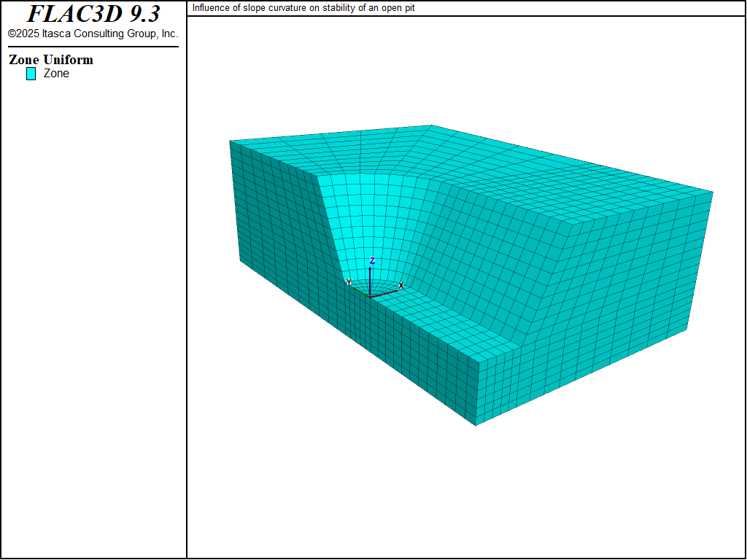Click the bottom front corner of the model
The width and height of the screenshot is (747, 560).
pyautogui.click(x=476, y=424)
